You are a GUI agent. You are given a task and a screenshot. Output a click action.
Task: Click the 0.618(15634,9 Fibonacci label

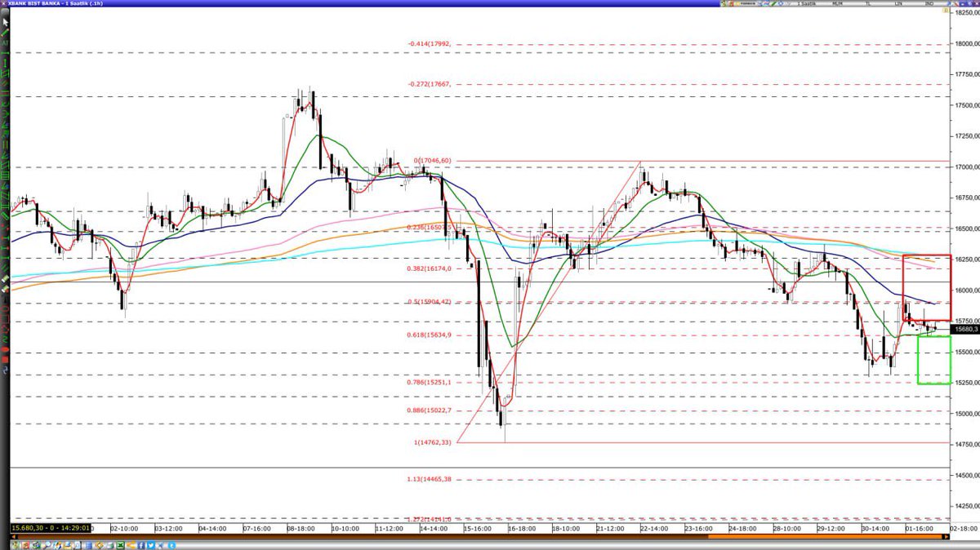pos(428,335)
